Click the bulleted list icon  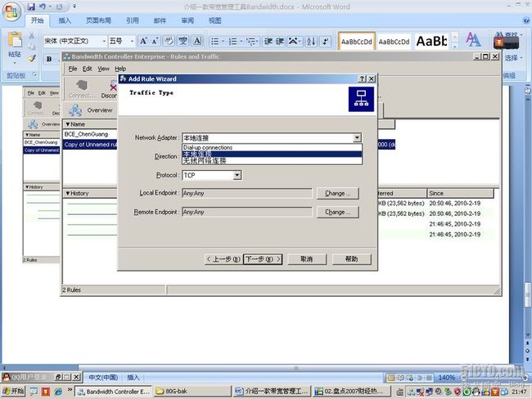(x=215, y=42)
